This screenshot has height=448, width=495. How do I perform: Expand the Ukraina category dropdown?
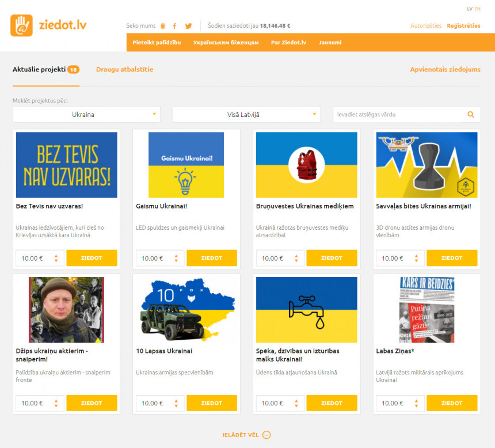[86, 115]
